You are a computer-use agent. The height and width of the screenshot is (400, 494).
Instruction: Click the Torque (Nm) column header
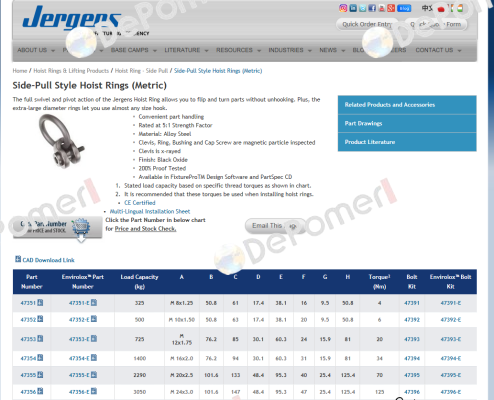pos(379,282)
